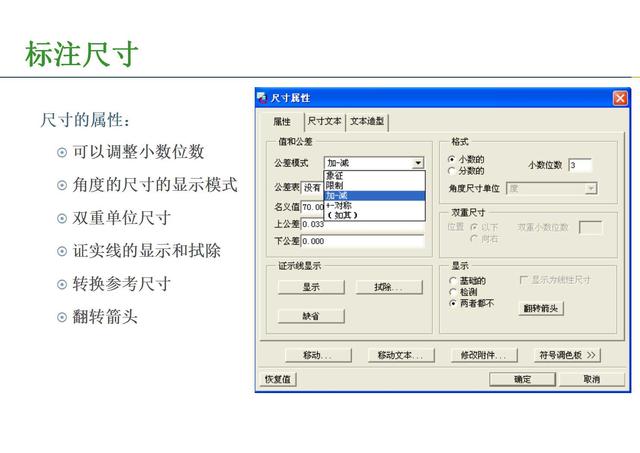Screen dimensions: 640x453
Task: Pick +-对称 tolerance mode option
Action: pyautogui.click(x=374, y=205)
